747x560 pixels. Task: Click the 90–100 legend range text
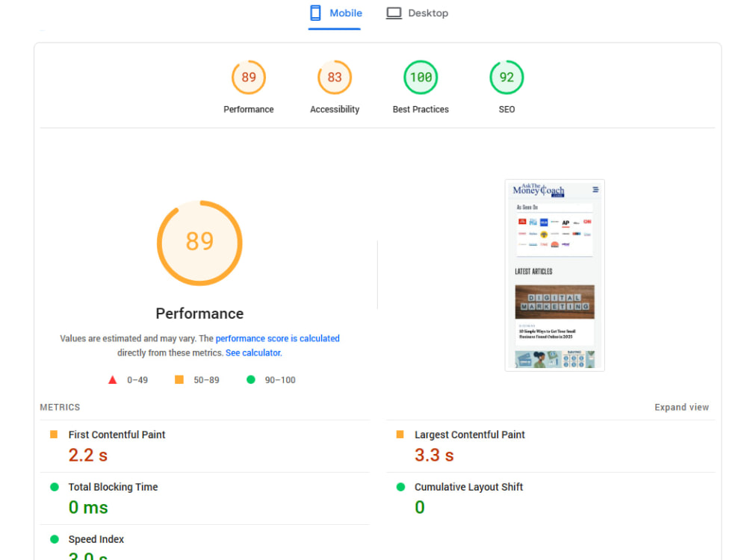(x=280, y=380)
